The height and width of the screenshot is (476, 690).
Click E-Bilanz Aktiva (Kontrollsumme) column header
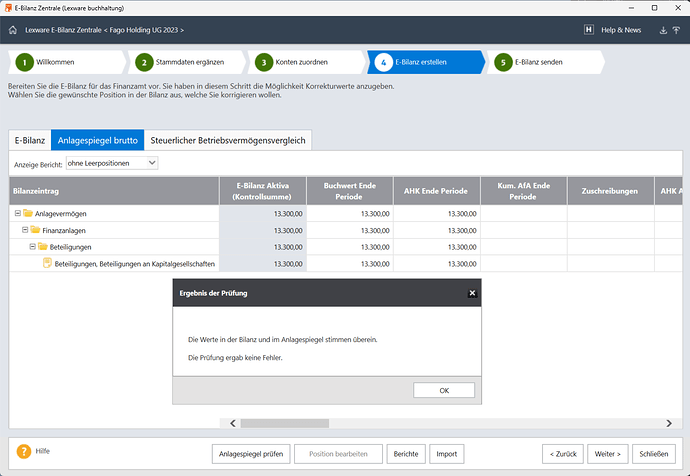pyautogui.click(x=263, y=191)
